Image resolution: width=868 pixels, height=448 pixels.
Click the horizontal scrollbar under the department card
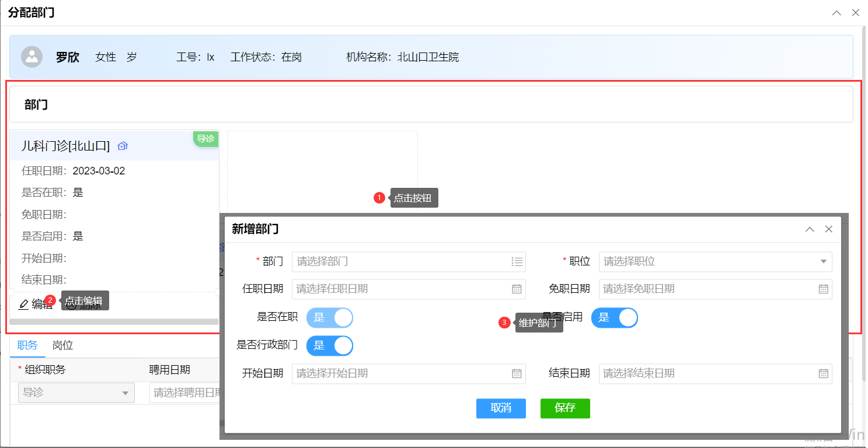point(114,321)
